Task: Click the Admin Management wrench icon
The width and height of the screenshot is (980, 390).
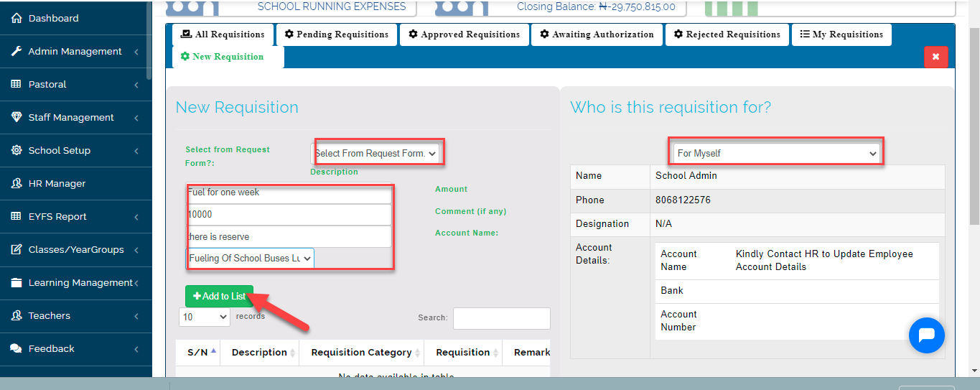Action: (x=17, y=52)
